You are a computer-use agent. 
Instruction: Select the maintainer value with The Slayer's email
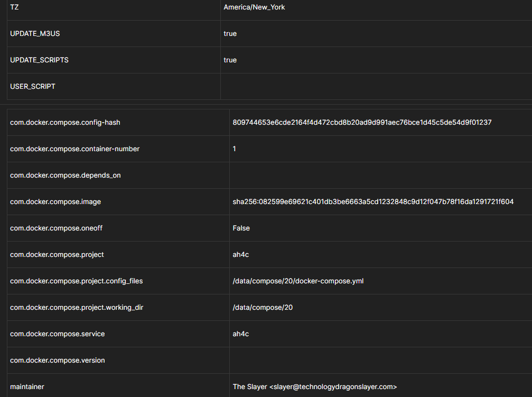click(x=314, y=387)
